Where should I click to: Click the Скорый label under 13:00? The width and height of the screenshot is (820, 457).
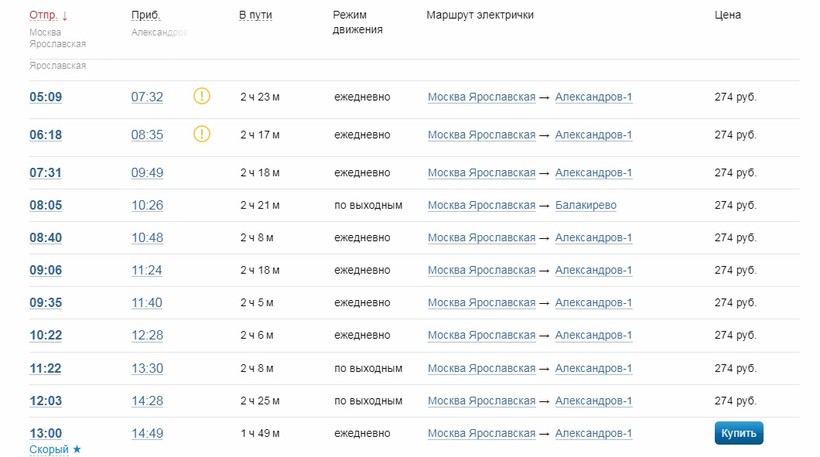(x=49, y=450)
